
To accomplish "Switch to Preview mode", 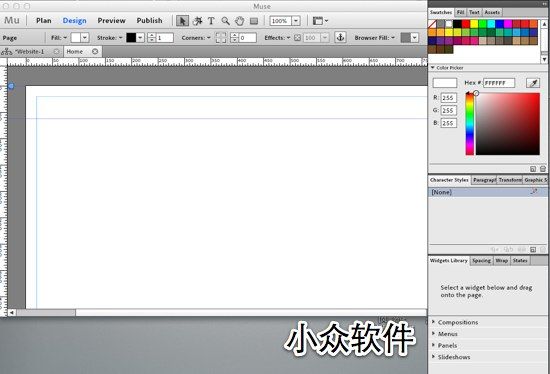I will point(112,21).
